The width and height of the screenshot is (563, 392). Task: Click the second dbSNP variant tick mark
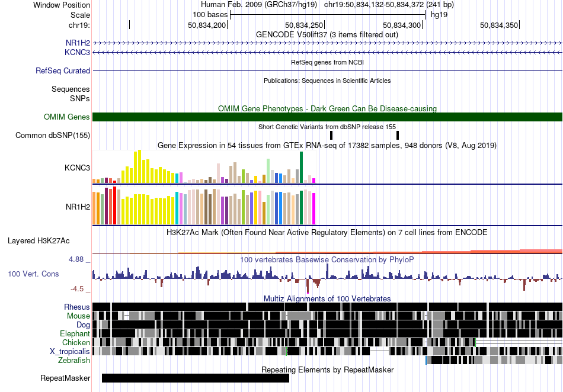click(x=398, y=135)
